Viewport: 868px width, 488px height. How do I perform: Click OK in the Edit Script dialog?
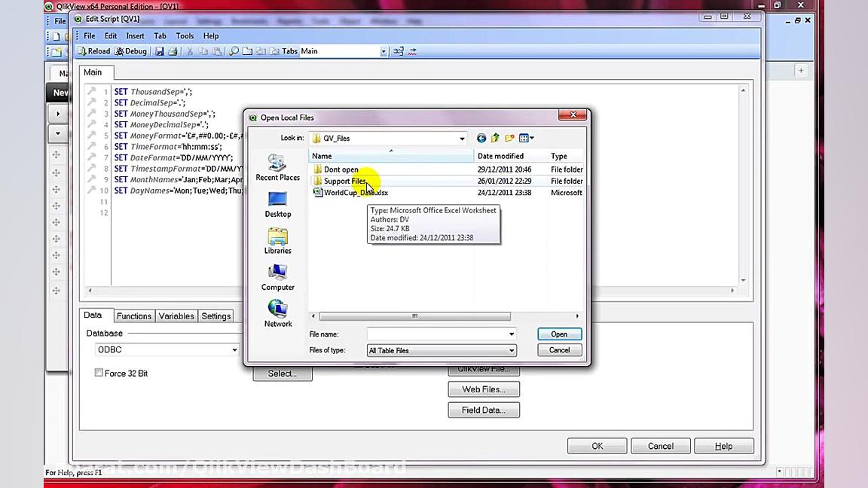(598, 446)
